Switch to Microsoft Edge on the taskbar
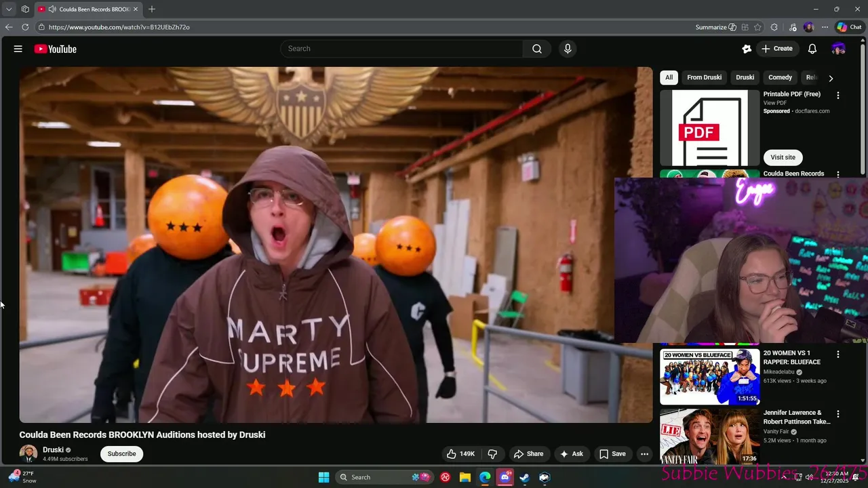The width and height of the screenshot is (868, 488). click(x=485, y=477)
